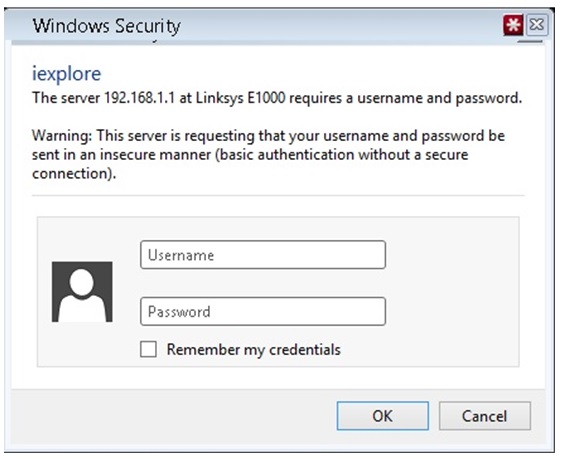
Task: Click the iexplore heading text
Action: (x=67, y=74)
